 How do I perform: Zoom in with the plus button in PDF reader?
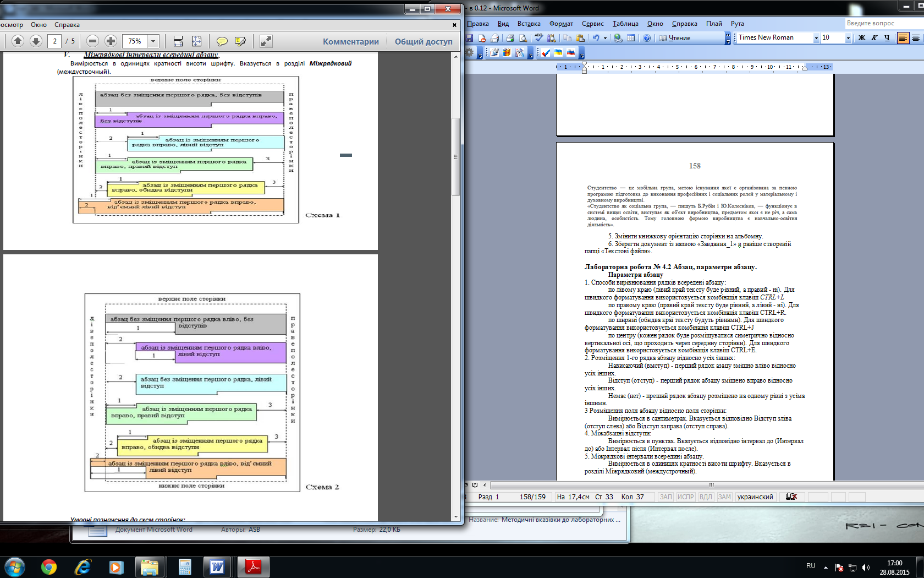click(x=111, y=41)
